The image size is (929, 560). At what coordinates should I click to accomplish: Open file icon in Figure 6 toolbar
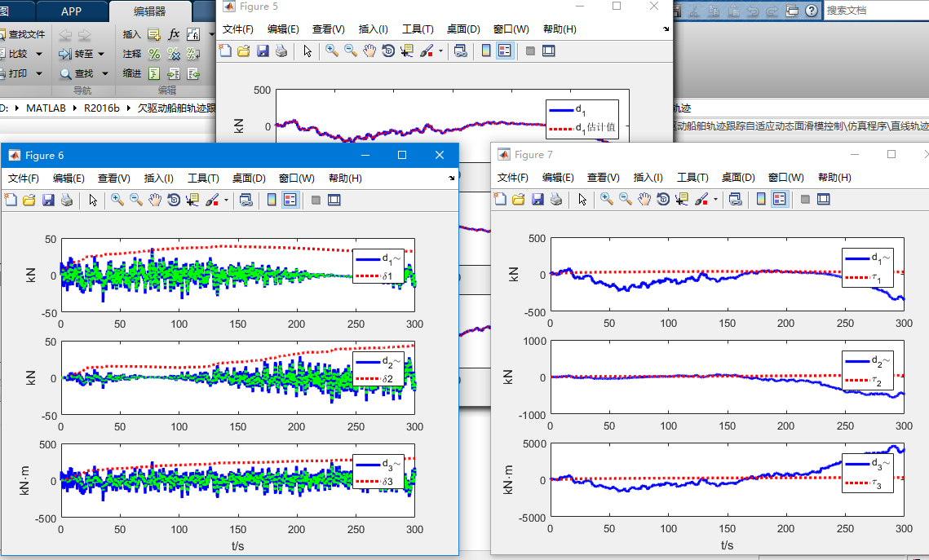(x=29, y=200)
